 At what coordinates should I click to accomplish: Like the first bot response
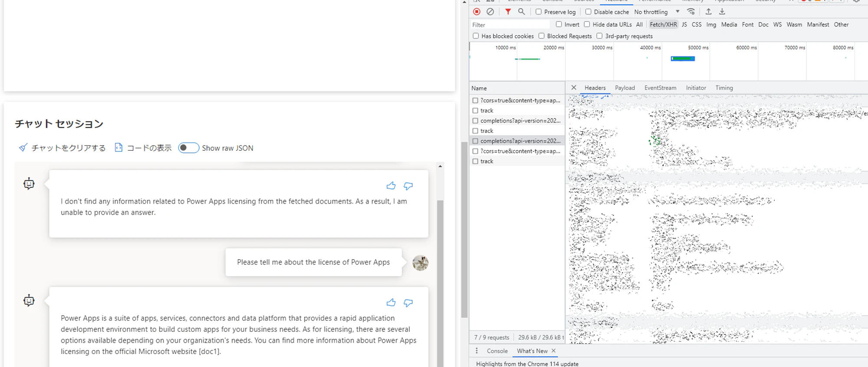[391, 186]
